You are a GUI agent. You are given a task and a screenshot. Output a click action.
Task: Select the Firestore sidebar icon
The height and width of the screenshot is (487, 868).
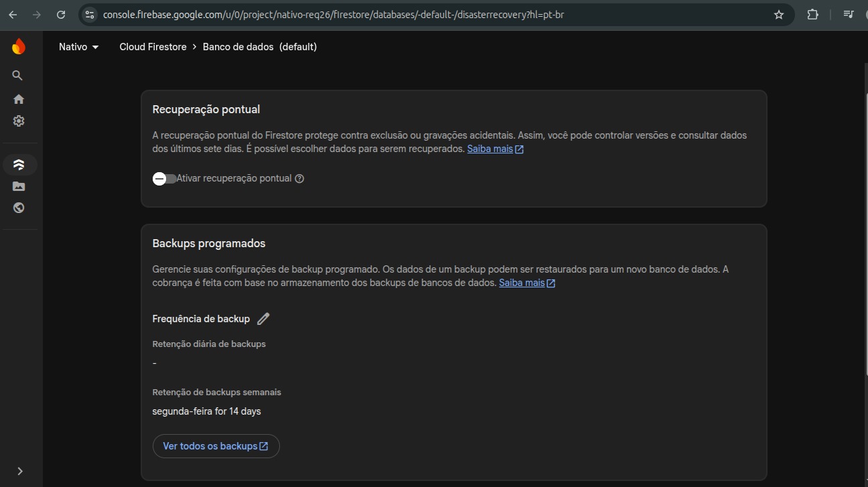pos(19,165)
